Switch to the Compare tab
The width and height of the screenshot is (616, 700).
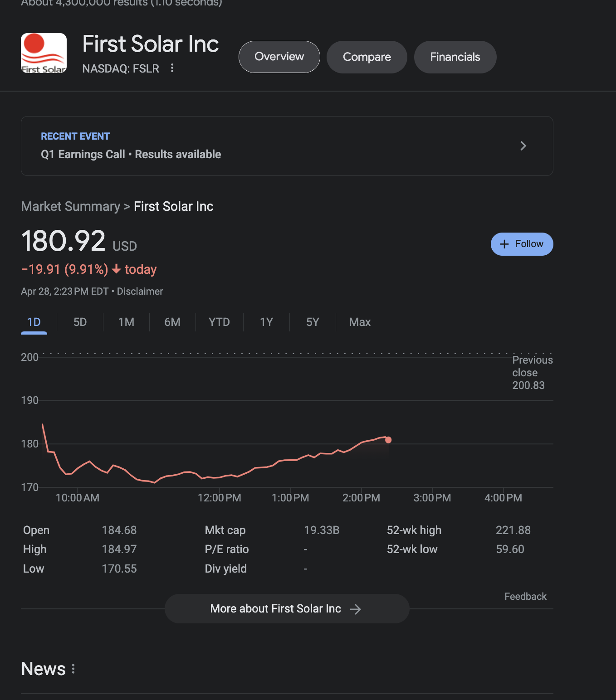367,57
